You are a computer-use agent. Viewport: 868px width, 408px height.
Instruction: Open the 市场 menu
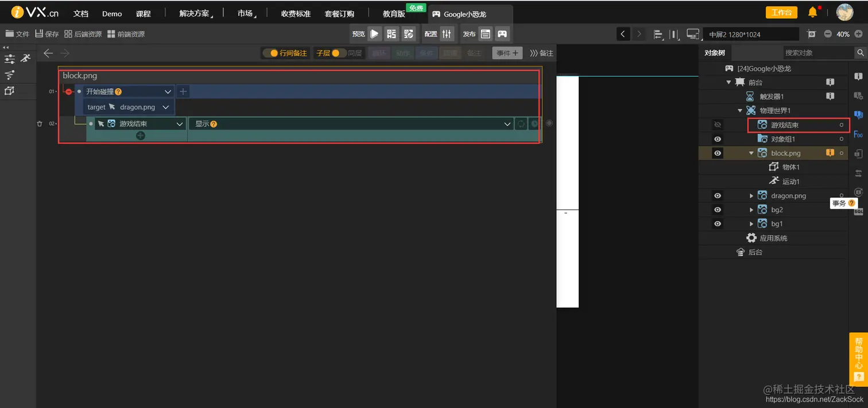(x=246, y=14)
